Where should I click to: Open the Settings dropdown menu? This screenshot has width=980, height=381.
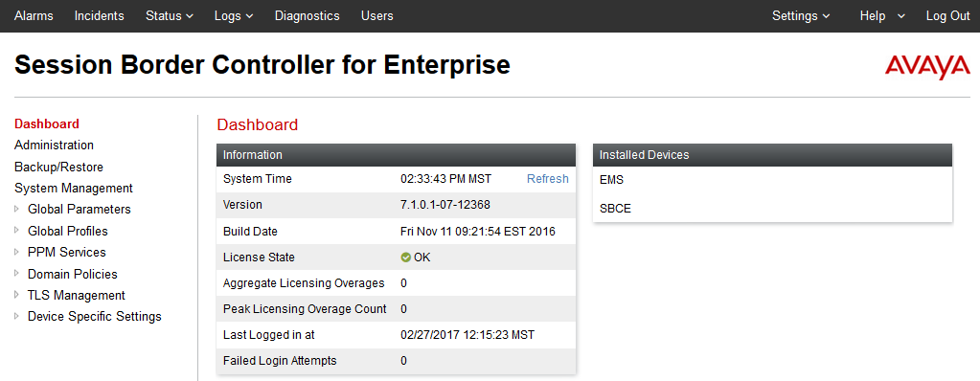coord(801,16)
